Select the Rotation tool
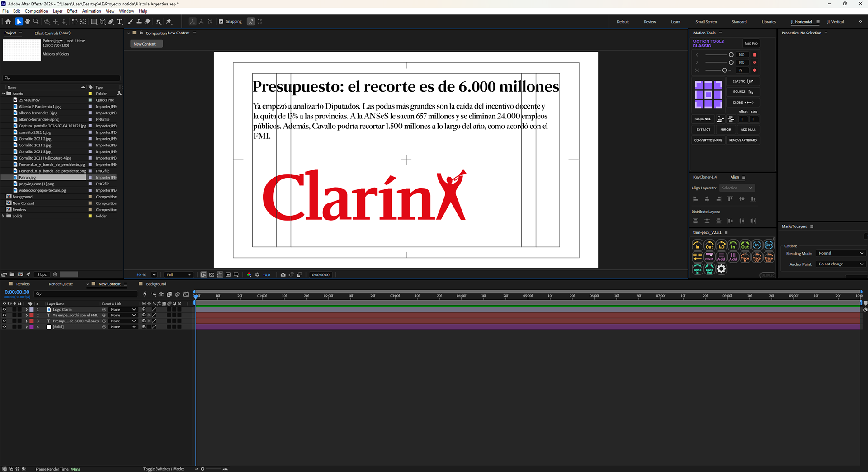Screen dimensions: 868x472 tap(75, 21)
